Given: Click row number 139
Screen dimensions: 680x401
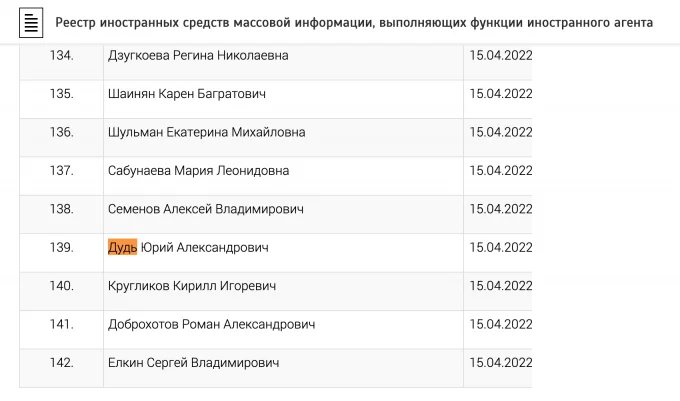Looking at the screenshot, I should click(x=62, y=247).
